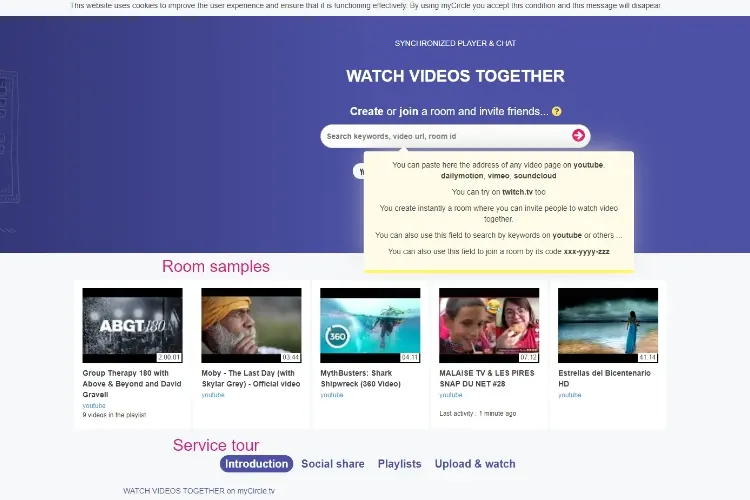The width and height of the screenshot is (750, 500).
Task: Click Estrellas del Bicentenario HD title
Action: point(605,378)
